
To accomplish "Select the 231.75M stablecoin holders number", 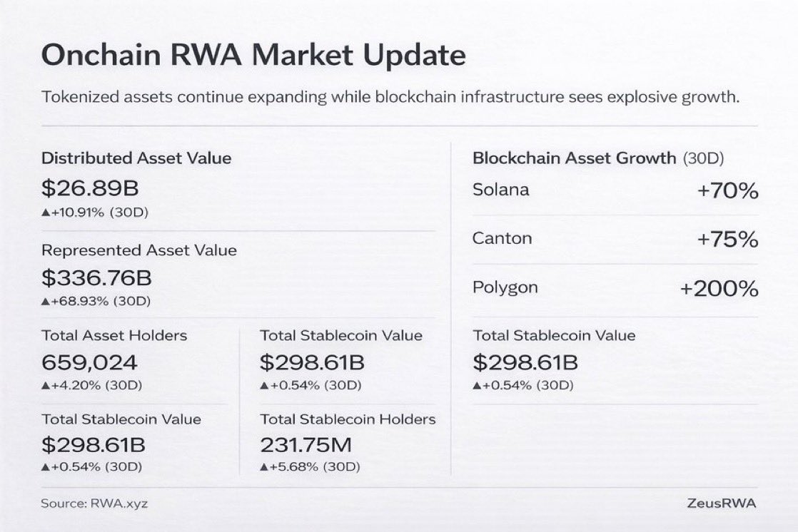I will click(x=305, y=445).
